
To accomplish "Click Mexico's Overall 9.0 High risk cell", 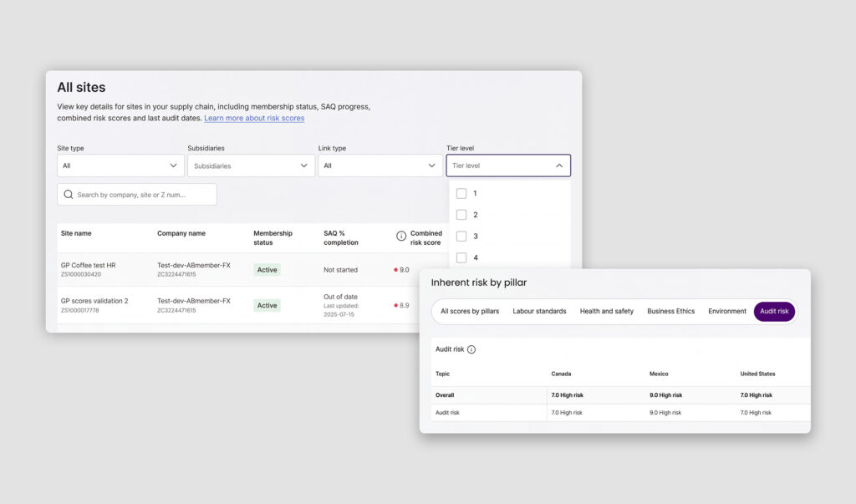I will click(666, 395).
